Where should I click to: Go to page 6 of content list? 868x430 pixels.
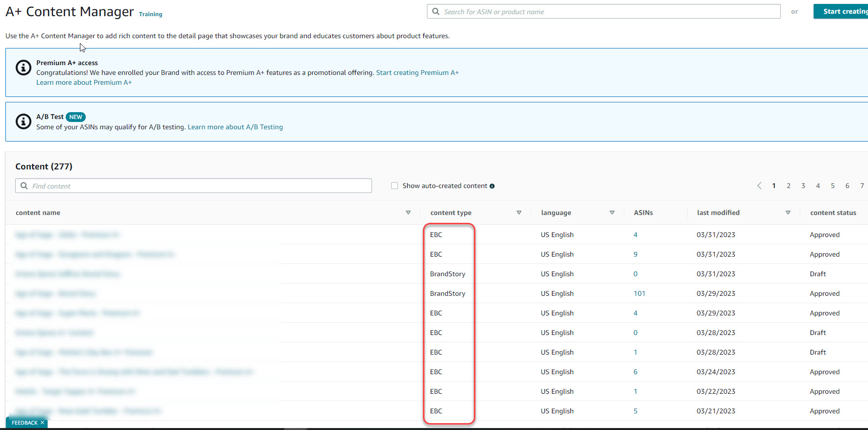[847, 186]
